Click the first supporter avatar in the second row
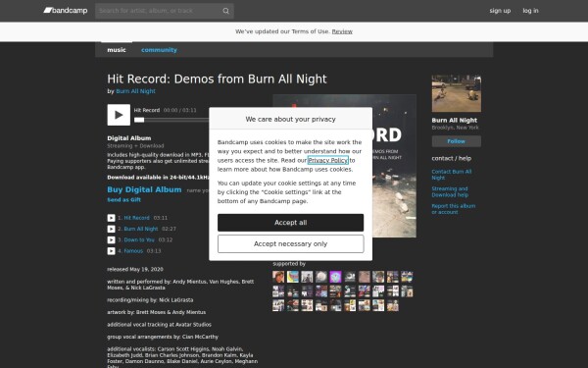Image resolution: width=588 pixels, height=368 pixels. [278, 291]
